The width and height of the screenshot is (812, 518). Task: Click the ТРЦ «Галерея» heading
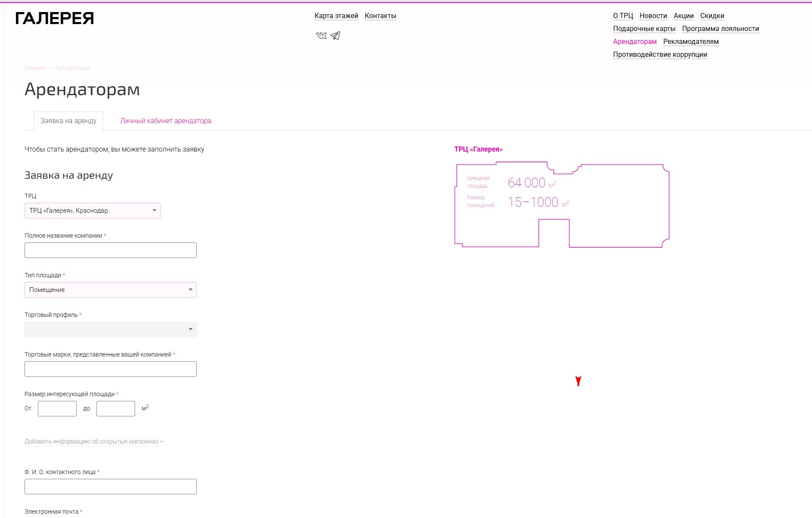[479, 149]
